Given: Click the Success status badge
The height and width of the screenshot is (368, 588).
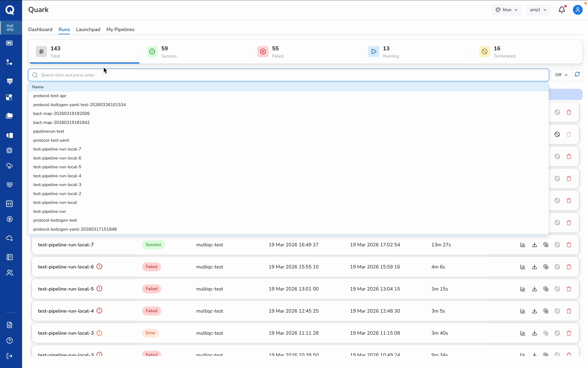Looking at the screenshot, I should point(153,245).
